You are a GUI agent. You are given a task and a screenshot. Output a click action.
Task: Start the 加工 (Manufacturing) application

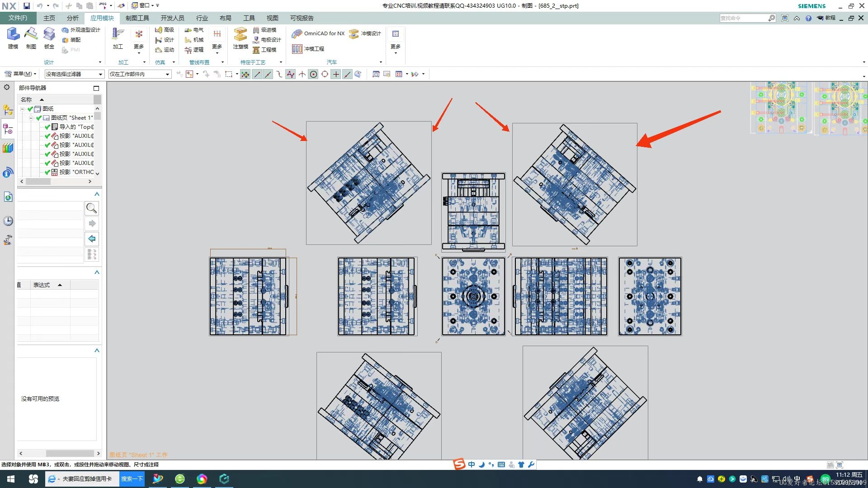click(x=118, y=38)
